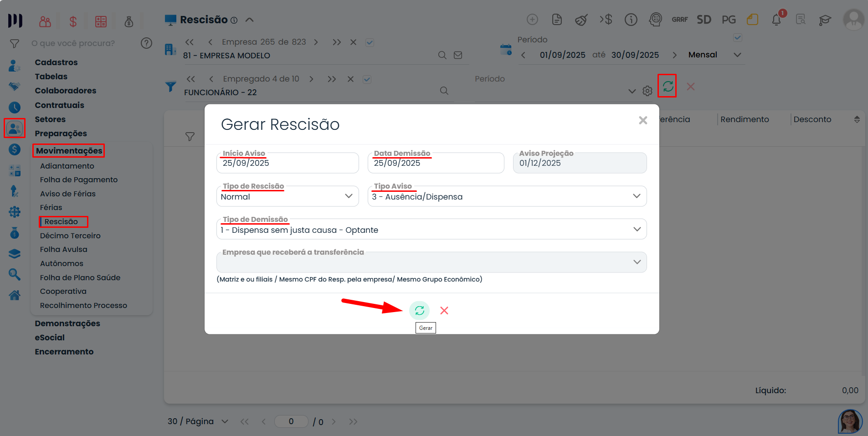The width and height of the screenshot is (868, 436).
Task: Close the Gerar Rescisão dialog
Action: coord(643,120)
